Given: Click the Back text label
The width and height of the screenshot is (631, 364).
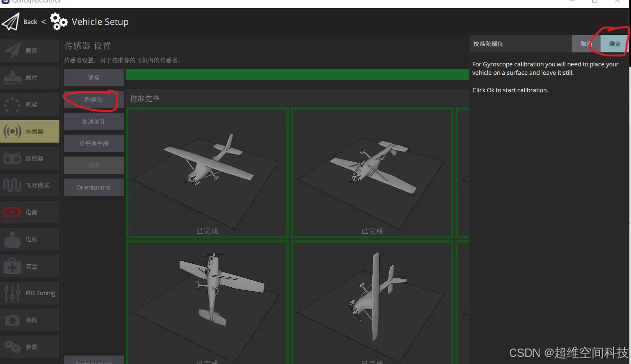Looking at the screenshot, I should pos(30,22).
